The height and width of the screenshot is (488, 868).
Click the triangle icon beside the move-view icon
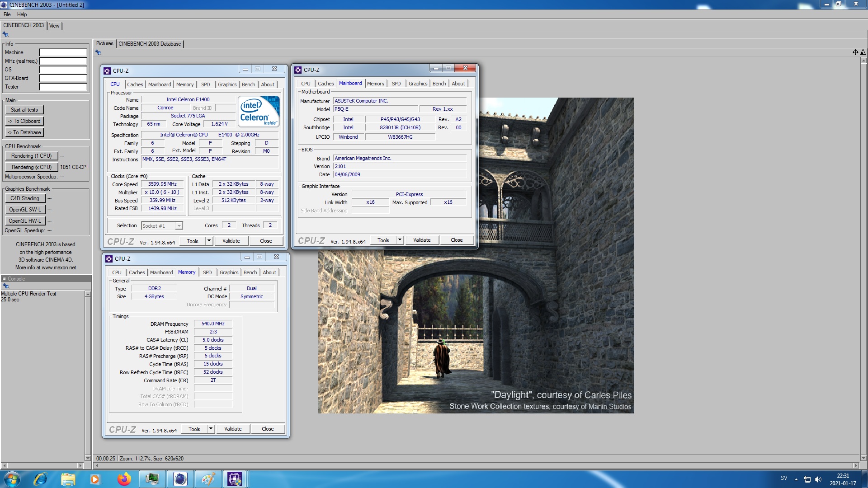pyautogui.click(x=863, y=52)
